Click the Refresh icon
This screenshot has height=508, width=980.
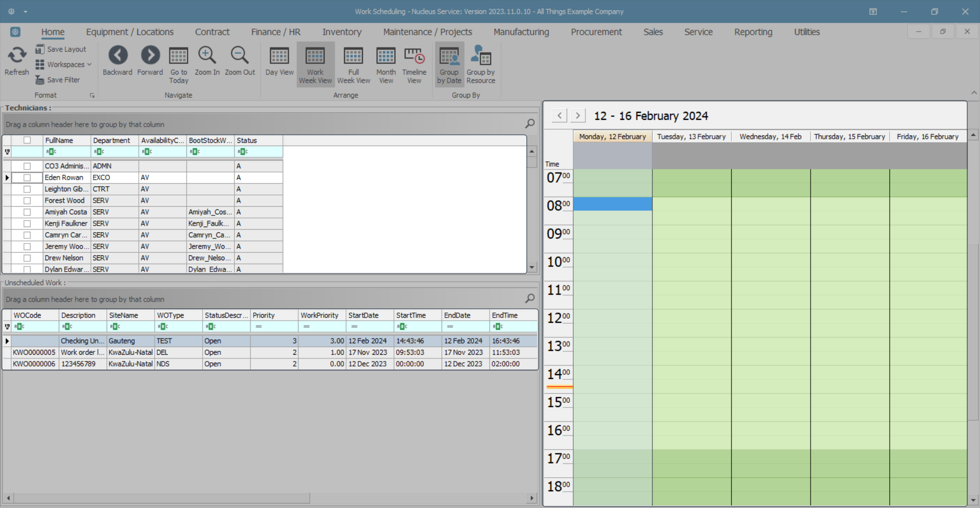[17, 55]
